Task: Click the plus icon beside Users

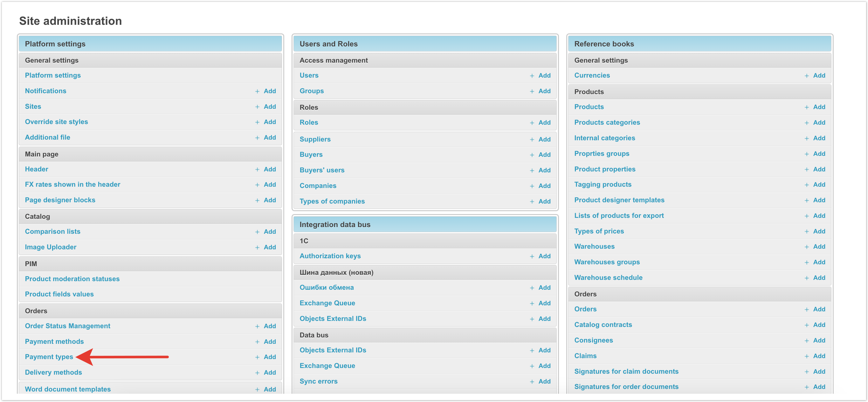Action: (x=532, y=76)
